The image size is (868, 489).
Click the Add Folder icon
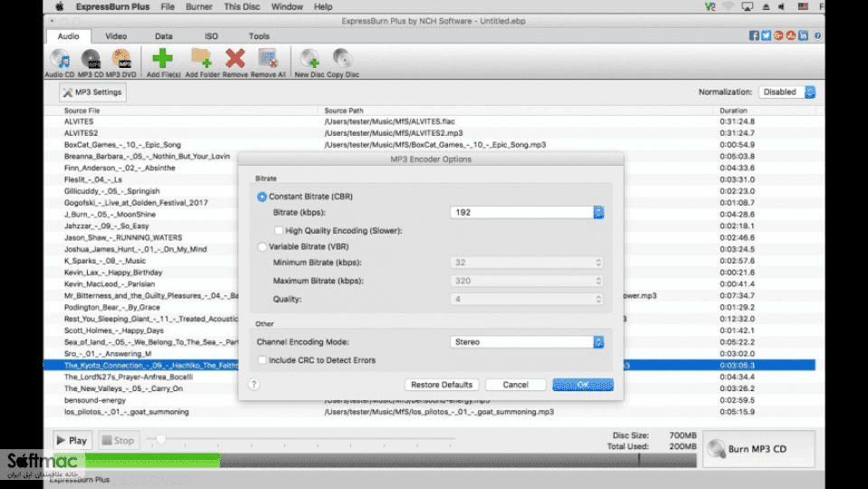pyautogui.click(x=202, y=62)
